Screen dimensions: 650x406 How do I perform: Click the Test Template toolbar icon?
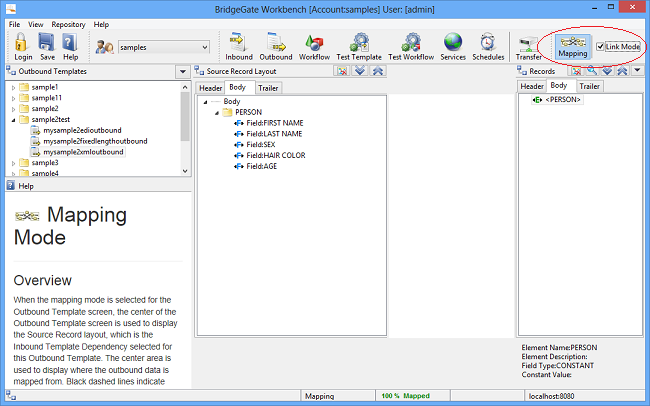[360, 42]
